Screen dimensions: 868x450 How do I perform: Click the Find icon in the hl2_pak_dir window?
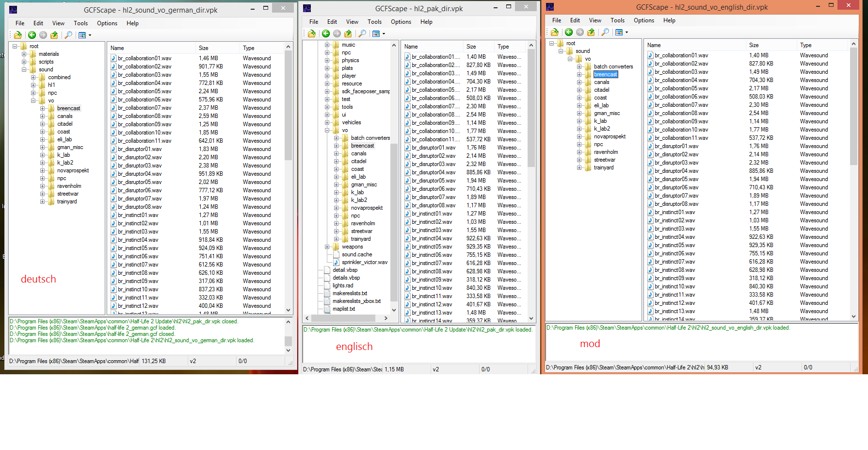point(362,33)
